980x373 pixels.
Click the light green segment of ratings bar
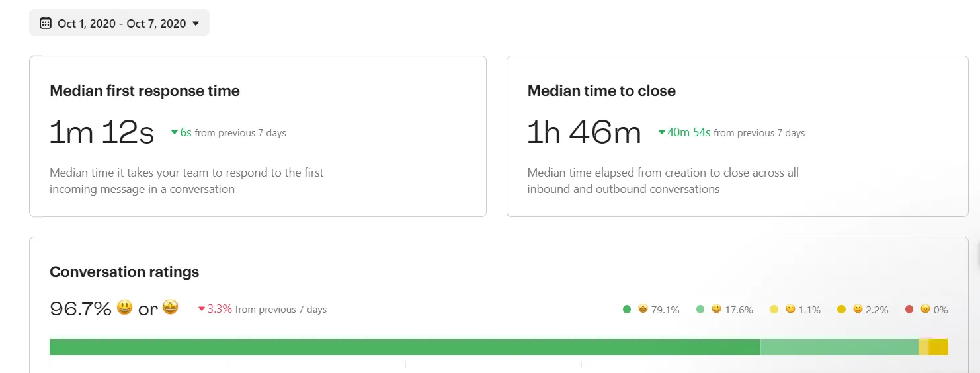point(838,347)
